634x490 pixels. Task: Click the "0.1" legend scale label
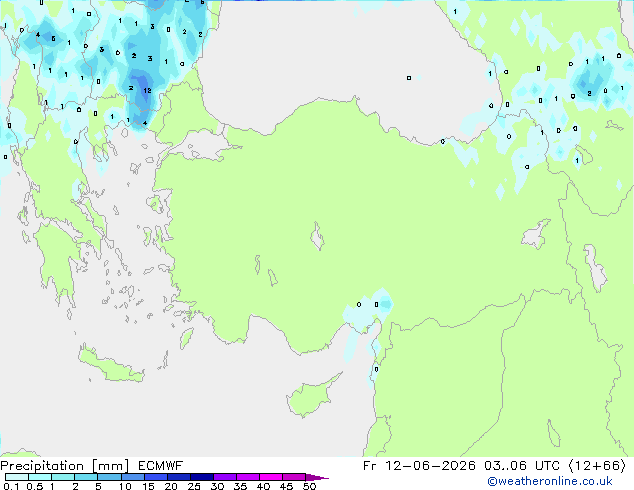[11, 486]
